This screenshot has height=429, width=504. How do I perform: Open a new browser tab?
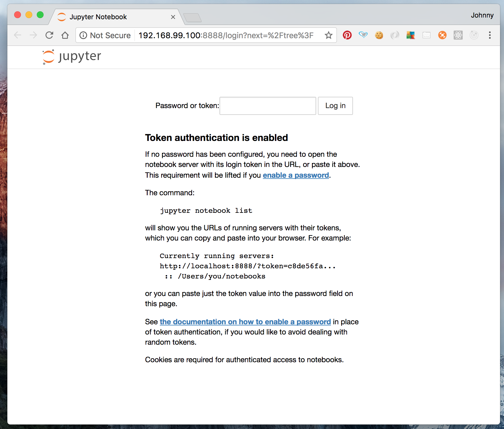[192, 18]
